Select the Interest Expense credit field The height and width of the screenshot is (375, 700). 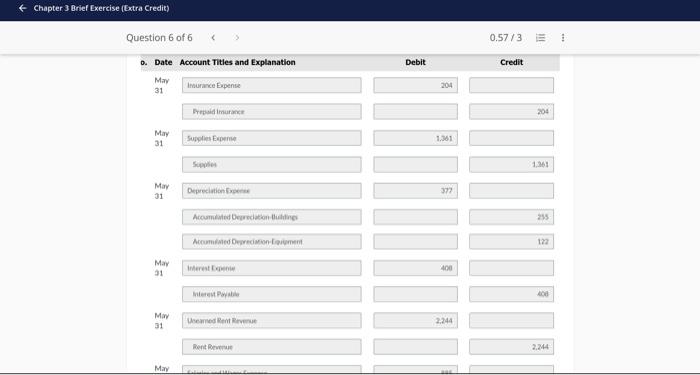click(511, 268)
